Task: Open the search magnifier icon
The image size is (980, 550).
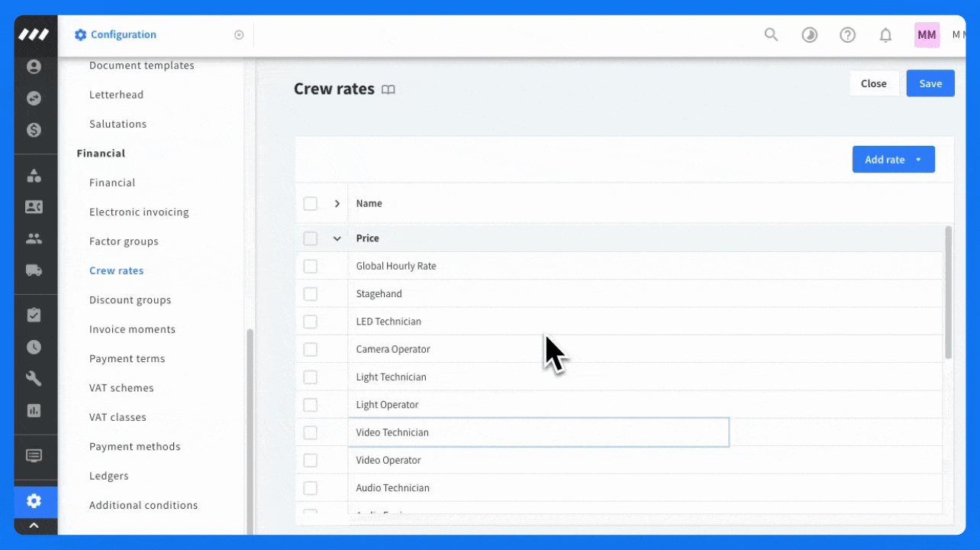Action: point(771,34)
